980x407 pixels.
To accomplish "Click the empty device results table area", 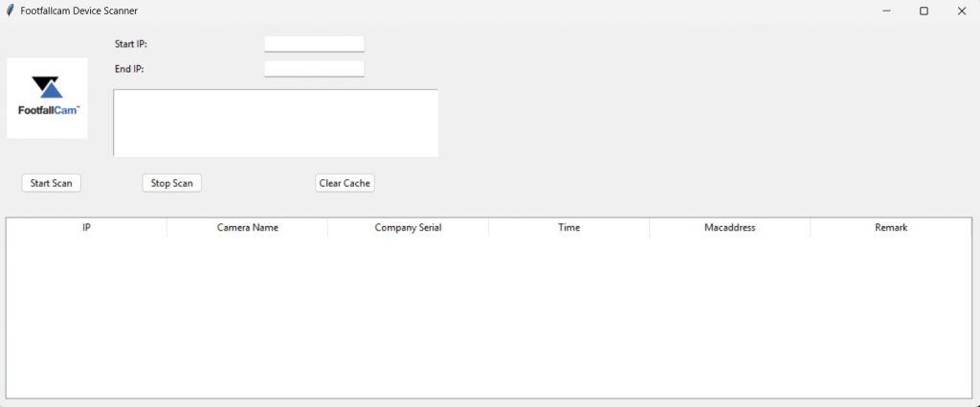I will point(488,316).
